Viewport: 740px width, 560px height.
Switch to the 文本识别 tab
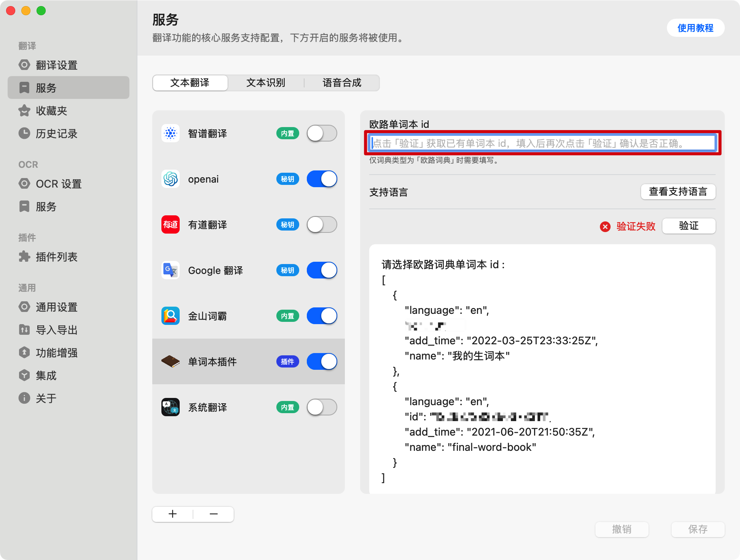266,83
